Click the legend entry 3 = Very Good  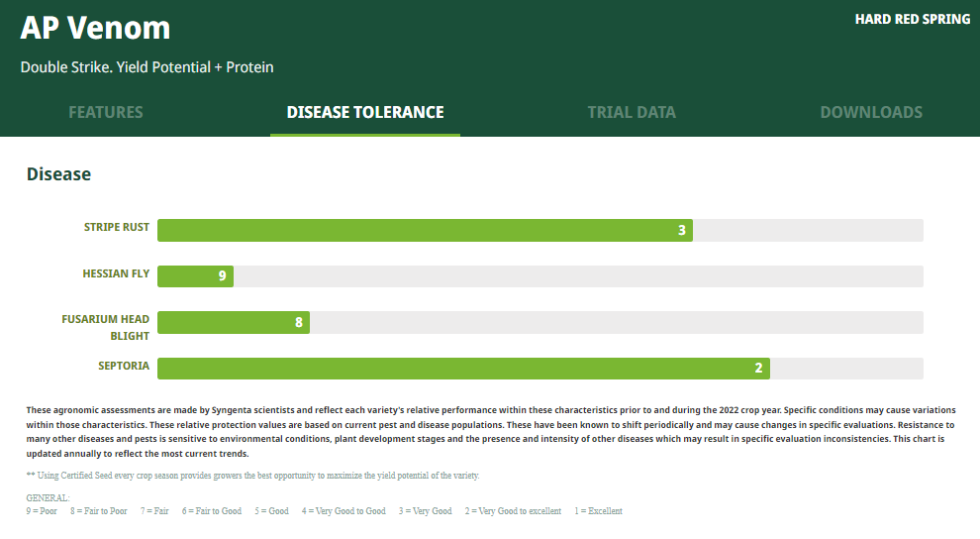[426, 511]
